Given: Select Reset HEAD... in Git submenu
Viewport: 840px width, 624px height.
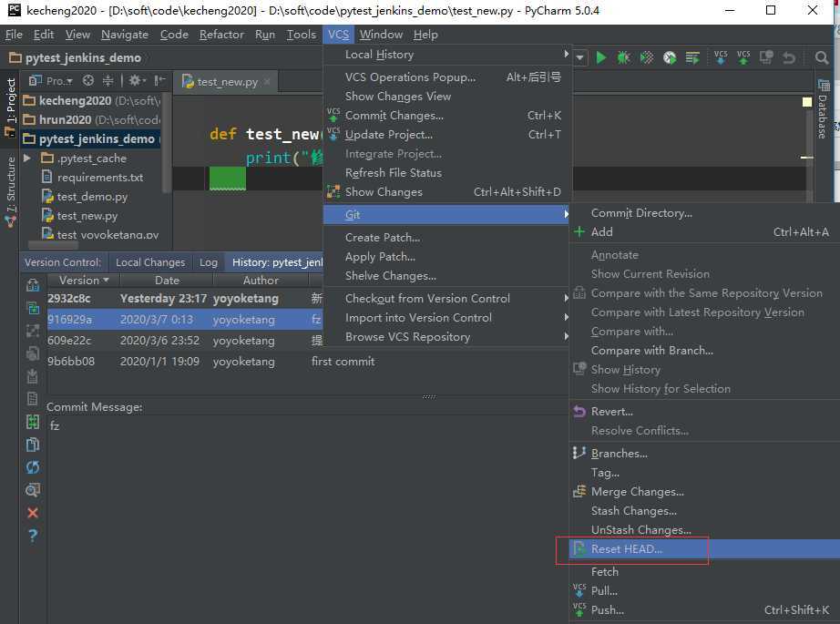Looking at the screenshot, I should 704,549.
